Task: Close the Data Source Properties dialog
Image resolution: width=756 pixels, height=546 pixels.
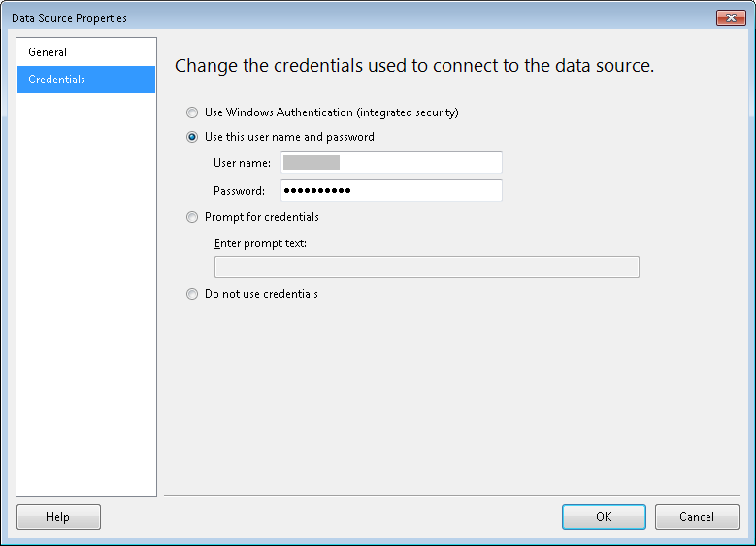Action: click(x=730, y=18)
